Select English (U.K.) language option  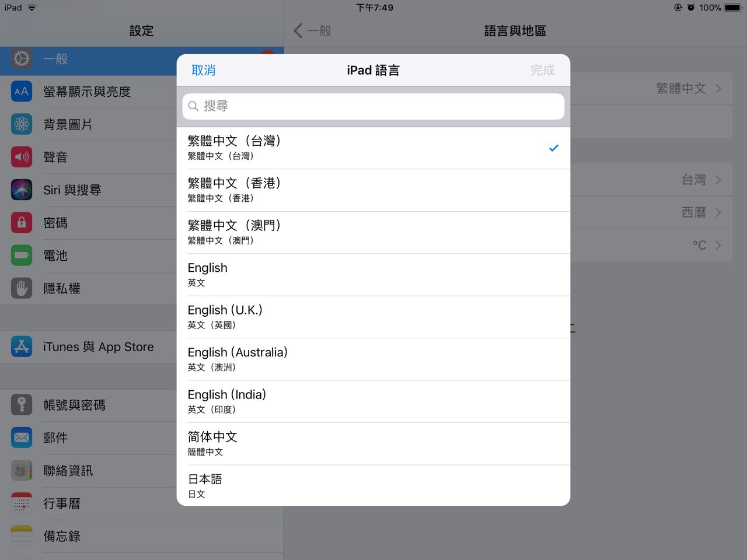coord(373,317)
